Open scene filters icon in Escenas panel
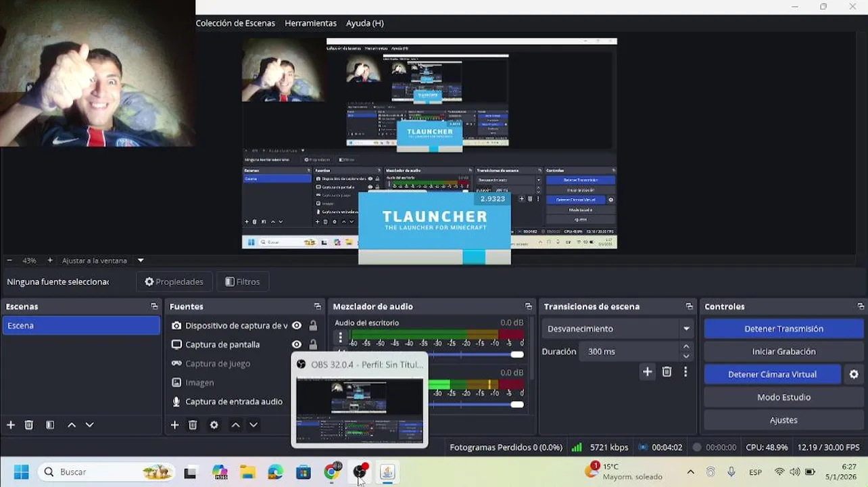 [x=50, y=425]
